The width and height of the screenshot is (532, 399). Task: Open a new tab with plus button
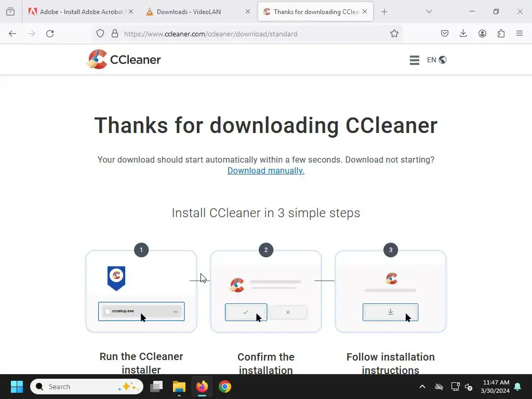point(384,12)
